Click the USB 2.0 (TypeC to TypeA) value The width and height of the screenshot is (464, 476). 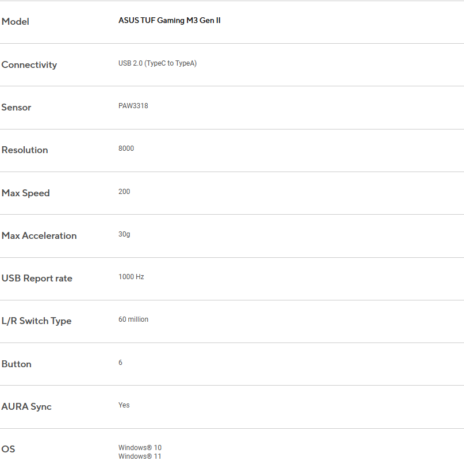coord(158,63)
